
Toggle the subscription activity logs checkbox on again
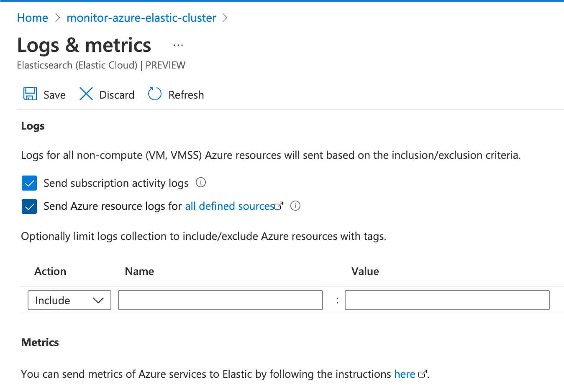click(29, 183)
